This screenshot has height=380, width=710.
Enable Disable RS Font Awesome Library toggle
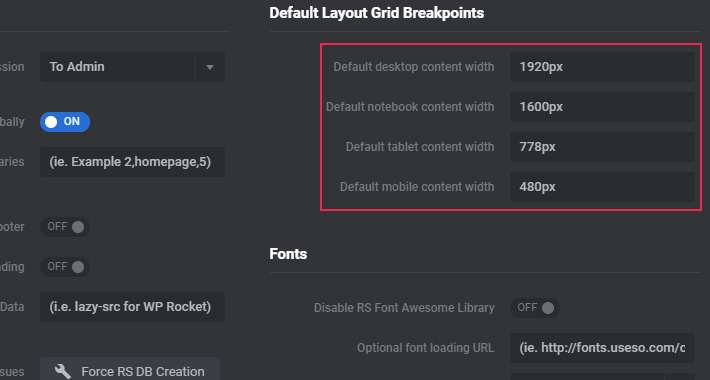[x=535, y=308]
